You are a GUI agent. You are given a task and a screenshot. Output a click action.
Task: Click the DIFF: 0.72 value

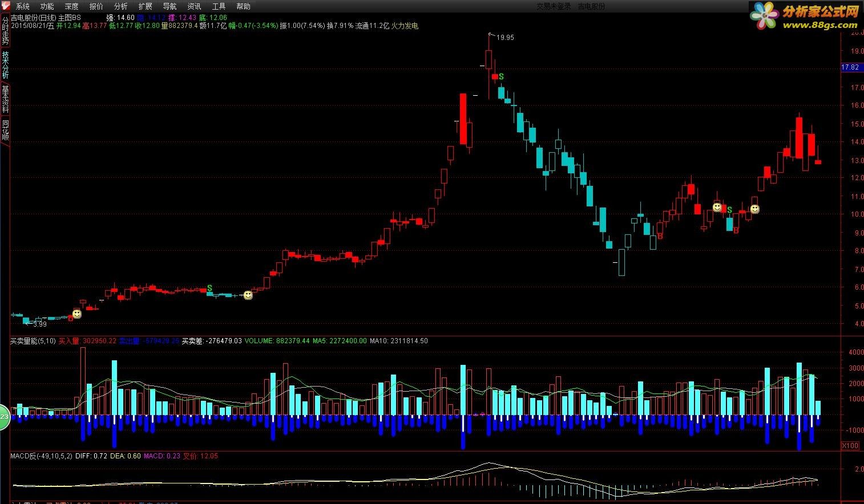pyautogui.click(x=91, y=456)
